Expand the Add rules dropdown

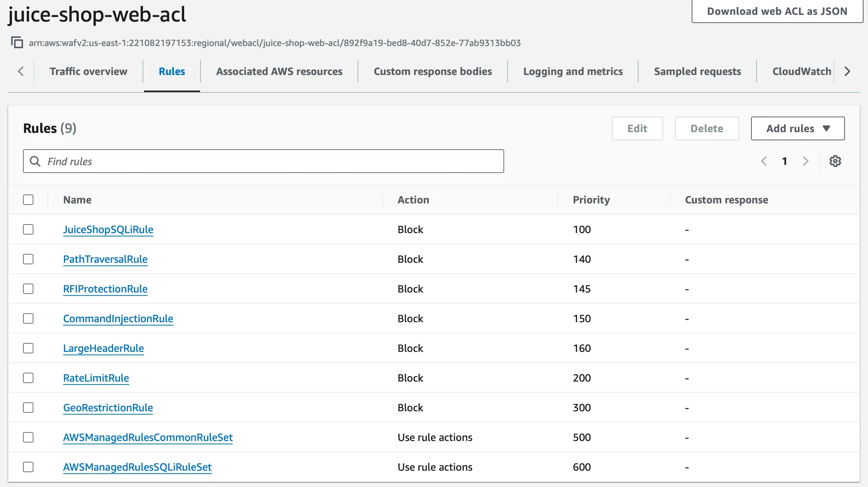click(x=797, y=128)
